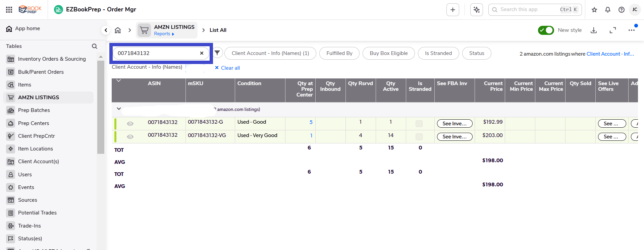Sort by the ASIN column header
This screenshot has height=250, width=644.
tap(154, 83)
